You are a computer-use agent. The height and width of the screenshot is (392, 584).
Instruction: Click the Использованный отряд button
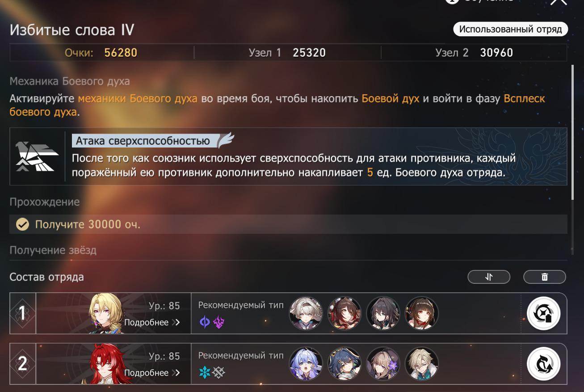coord(511,30)
